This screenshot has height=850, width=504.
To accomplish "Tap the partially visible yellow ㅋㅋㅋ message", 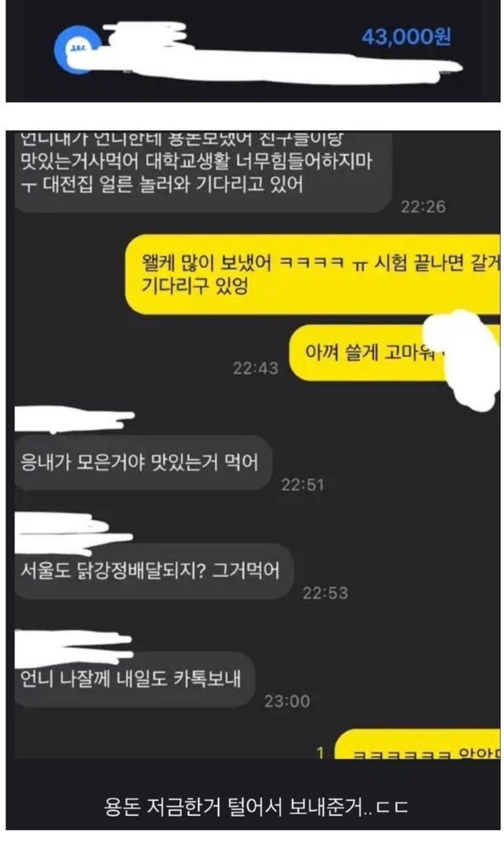I will [x=417, y=744].
